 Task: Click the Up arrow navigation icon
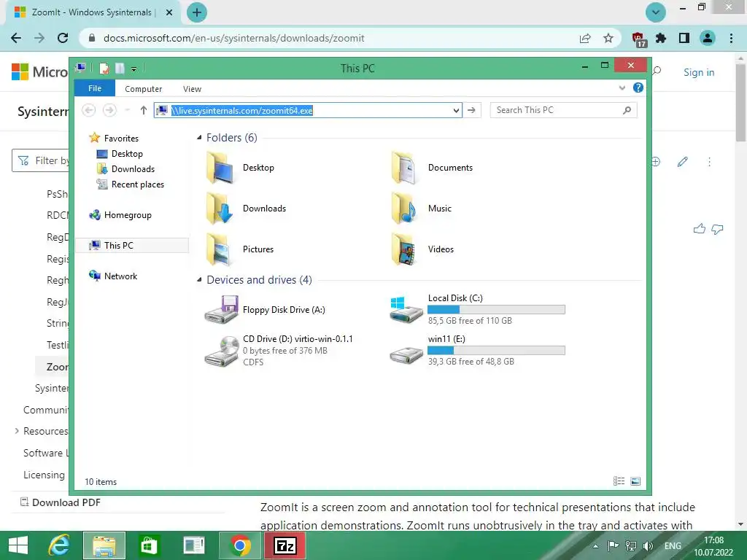pos(144,111)
